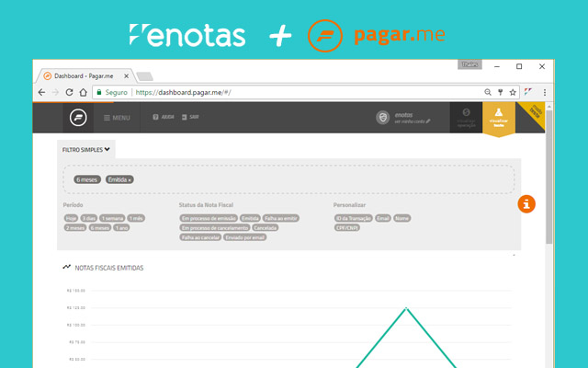Click the 'modo teste' corner ribbon

[x=535, y=112]
